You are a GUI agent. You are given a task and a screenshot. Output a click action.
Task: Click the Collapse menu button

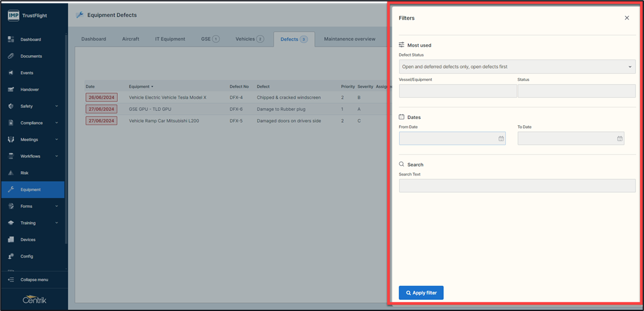[x=34, y=280]
